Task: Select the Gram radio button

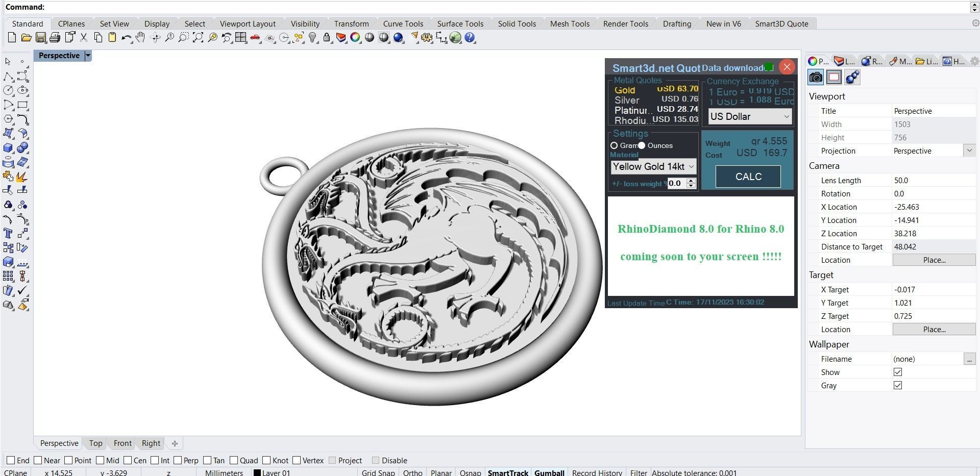Action: click(614, 145)
